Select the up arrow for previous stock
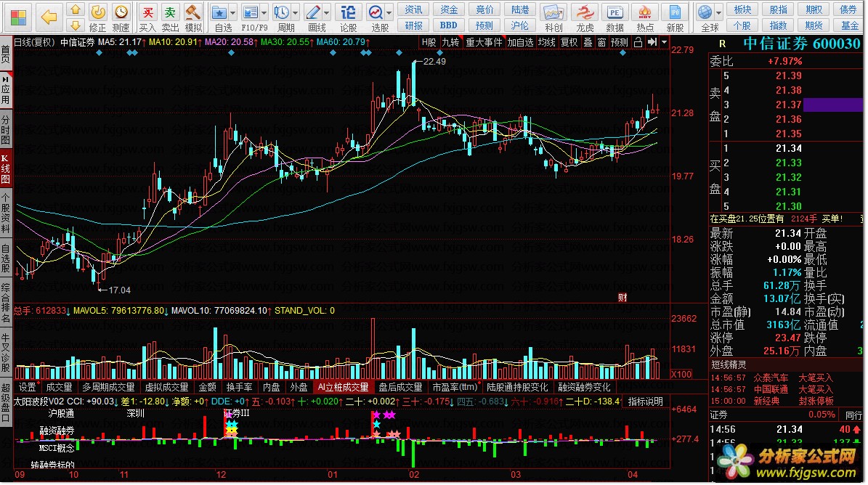 (x=76, y=10)
